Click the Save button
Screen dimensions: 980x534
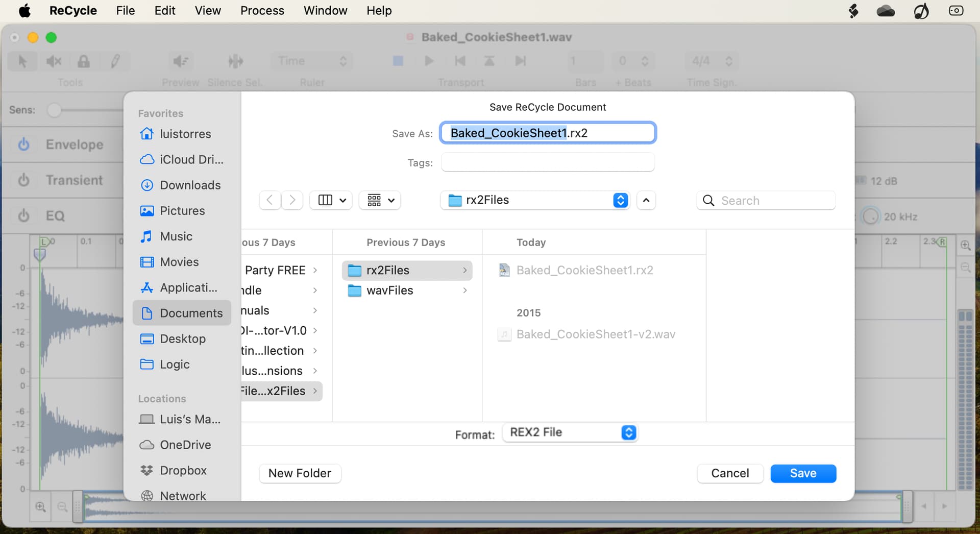pos(803,473)
